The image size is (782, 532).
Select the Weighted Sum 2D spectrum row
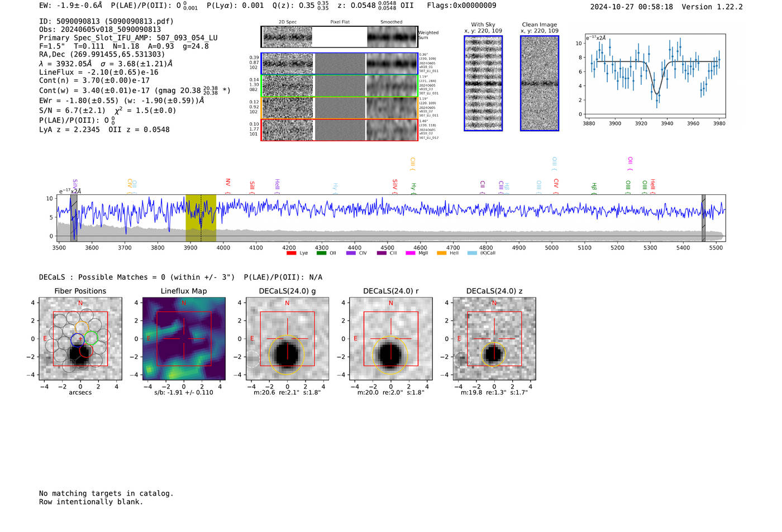(339, 37)
